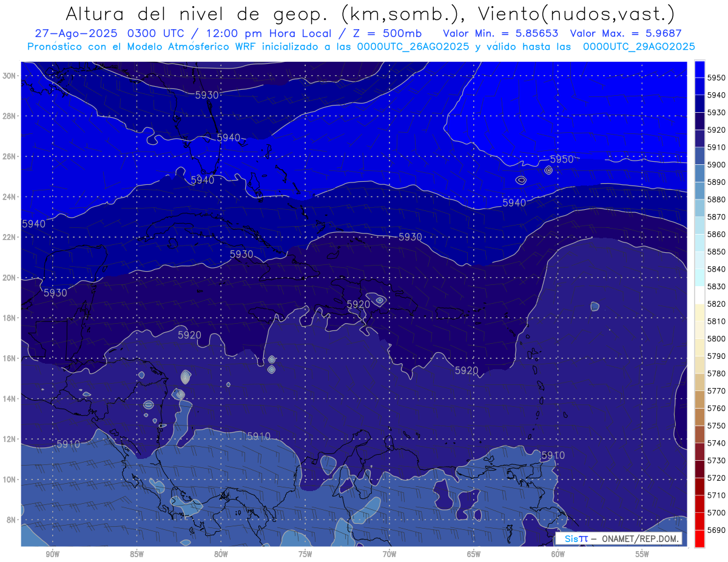Select 'Valor Min. = 5.85653' text
Screen dimensions: 728x562
[x=500, y=33]
